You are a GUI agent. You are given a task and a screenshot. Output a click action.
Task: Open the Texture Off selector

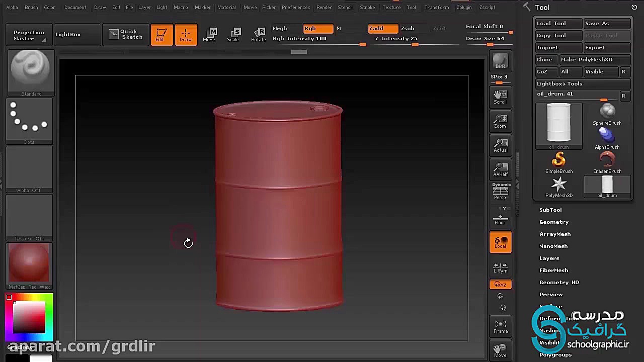[x=30, y=218]
